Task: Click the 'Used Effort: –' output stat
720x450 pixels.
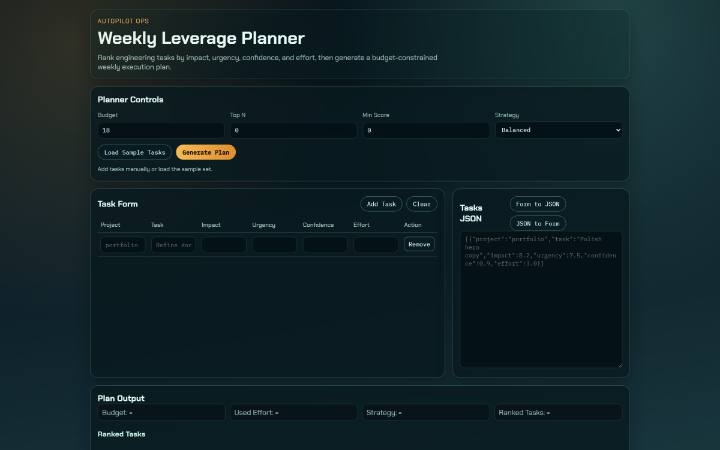Action: click(293, 412)
